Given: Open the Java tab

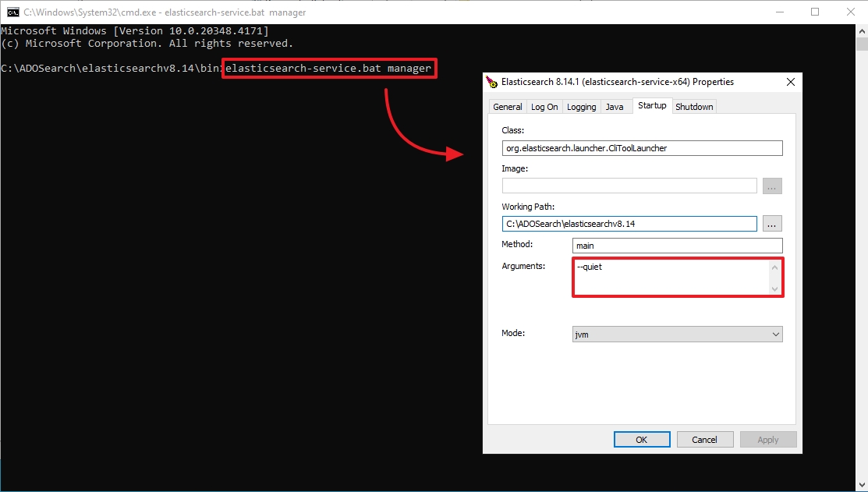Looking at the screenshot, I should pyautogui.click(x=615, y=107).
